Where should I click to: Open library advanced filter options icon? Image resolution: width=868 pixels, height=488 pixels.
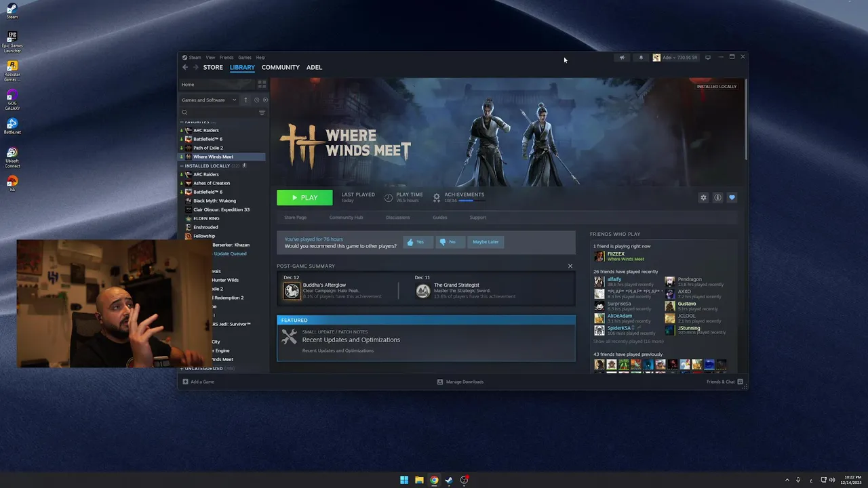(x=262, y=113)
